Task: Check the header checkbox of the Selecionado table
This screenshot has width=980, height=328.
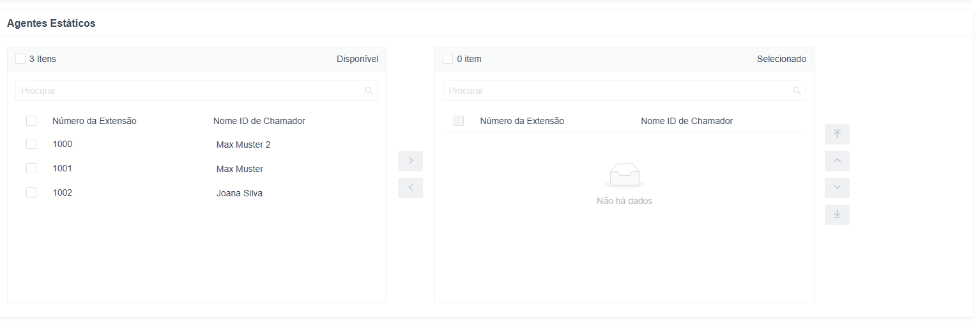Action: point(459,121)
